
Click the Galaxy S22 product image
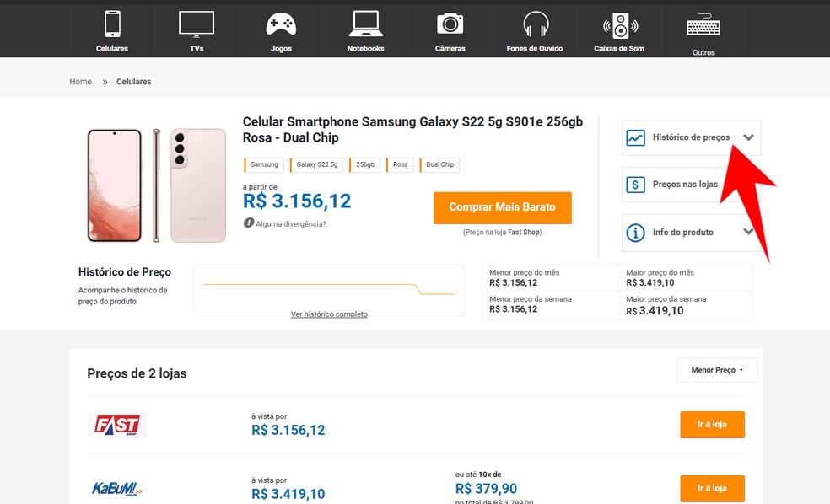point(156,185)
